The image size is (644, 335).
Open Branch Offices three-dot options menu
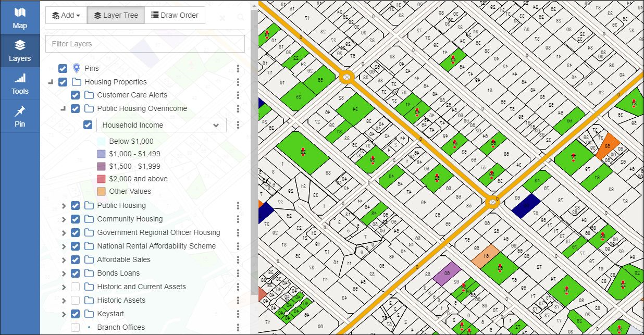pos(238,327)
